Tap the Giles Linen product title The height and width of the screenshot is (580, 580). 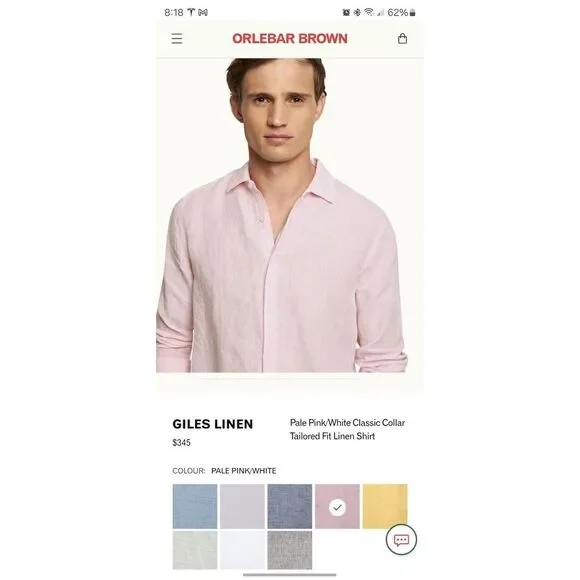[213, 424]
